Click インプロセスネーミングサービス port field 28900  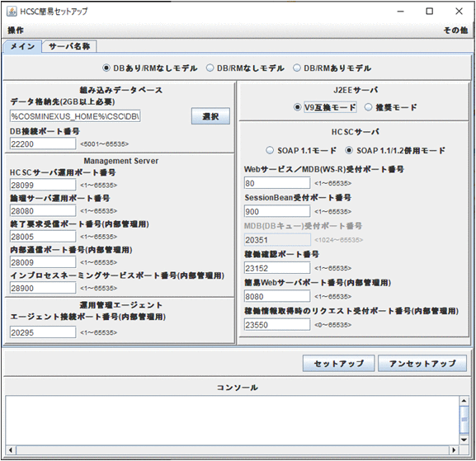click(x=43, y=288)
